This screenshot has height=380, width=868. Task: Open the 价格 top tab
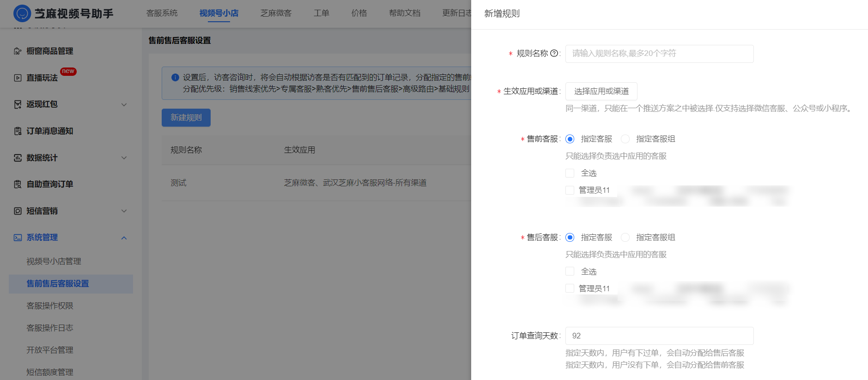click(x=359, y=13)
